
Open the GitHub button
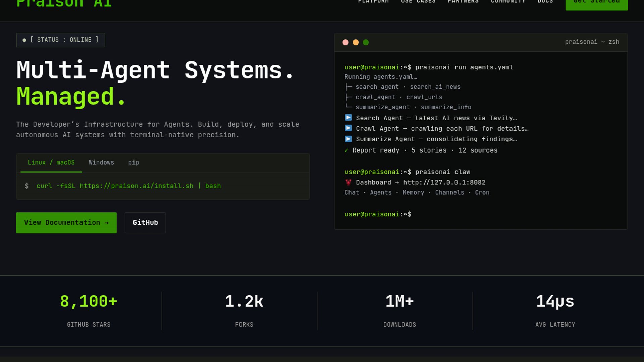coord(145,223)
